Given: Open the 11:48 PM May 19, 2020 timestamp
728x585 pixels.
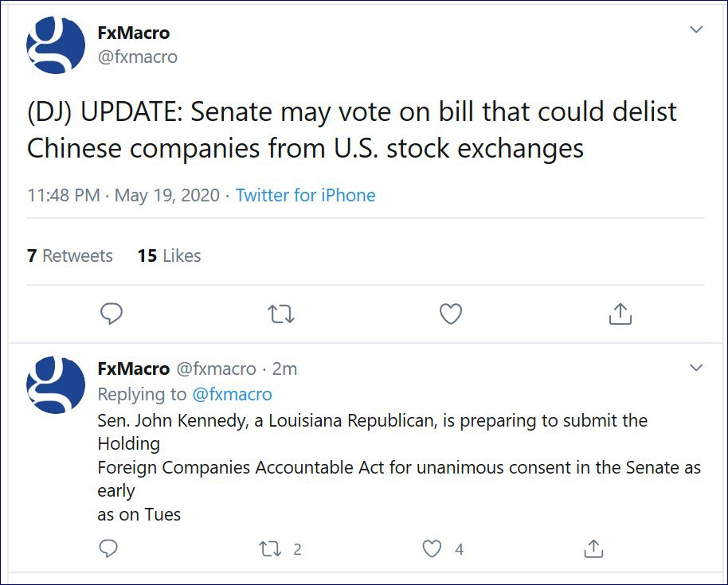Looking at the screenshot, I should coord(123,195).
